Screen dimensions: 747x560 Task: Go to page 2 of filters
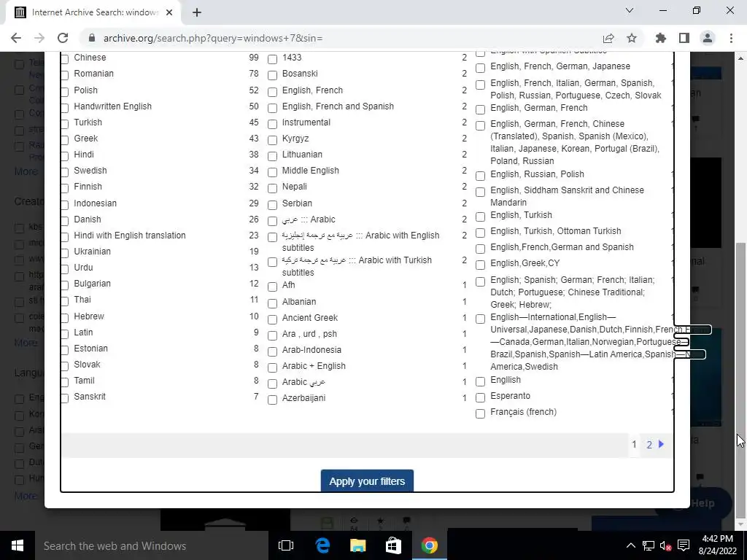coord(649,445)
